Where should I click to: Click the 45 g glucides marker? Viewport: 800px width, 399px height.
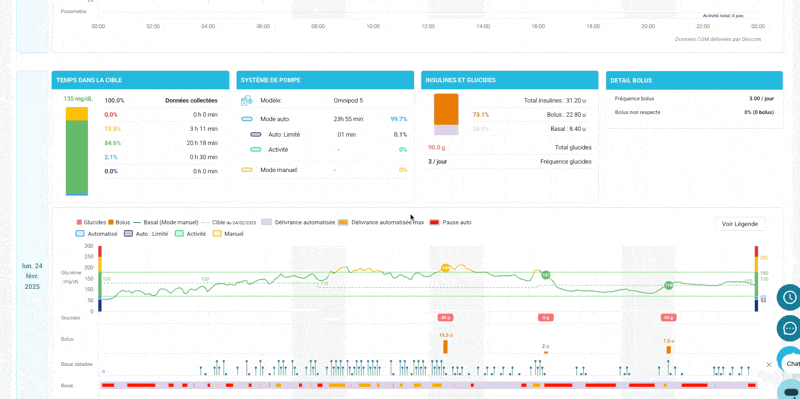pyautogui.click(x=668, y=317)
